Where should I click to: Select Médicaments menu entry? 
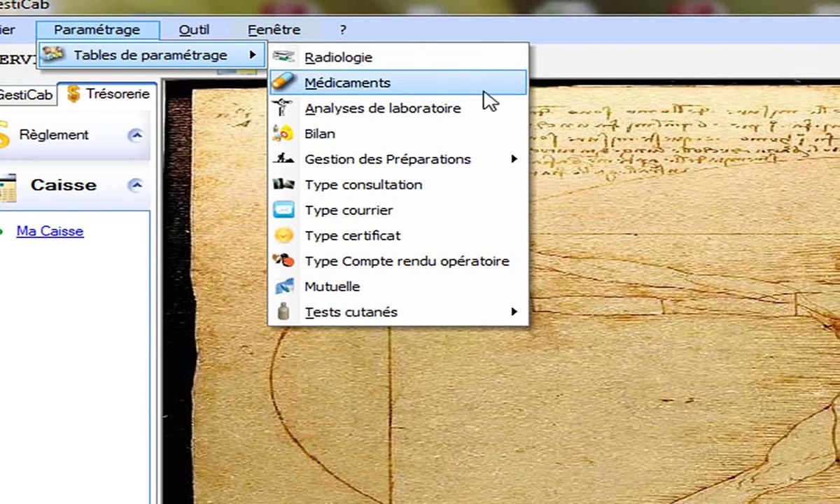398,83
